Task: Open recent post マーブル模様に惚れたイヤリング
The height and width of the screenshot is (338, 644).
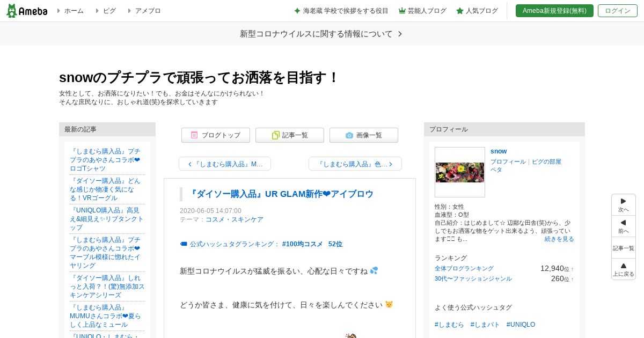Action: (105, 253)
